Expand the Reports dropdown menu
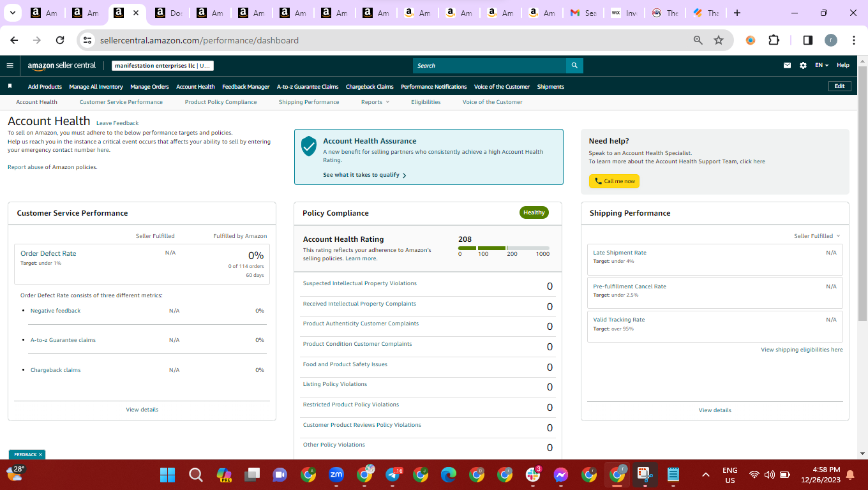The width and height of the screenshot is (868, 490). tap(375, 102)
